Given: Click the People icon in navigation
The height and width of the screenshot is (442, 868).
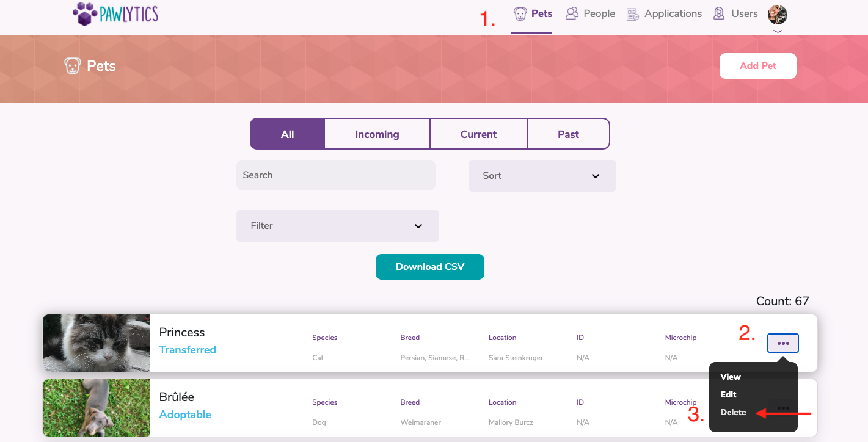Looking at the screenshot, I should point(572,13).
